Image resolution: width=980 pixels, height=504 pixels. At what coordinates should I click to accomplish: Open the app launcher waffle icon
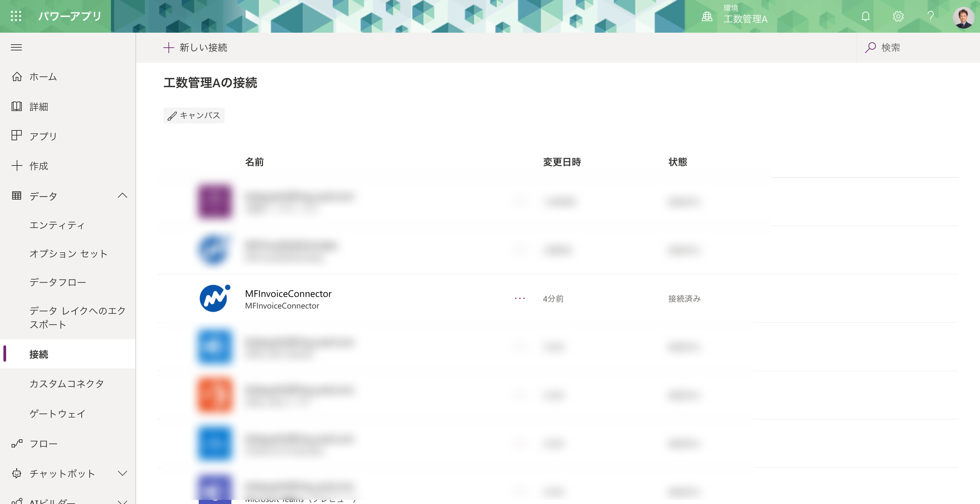16,16
